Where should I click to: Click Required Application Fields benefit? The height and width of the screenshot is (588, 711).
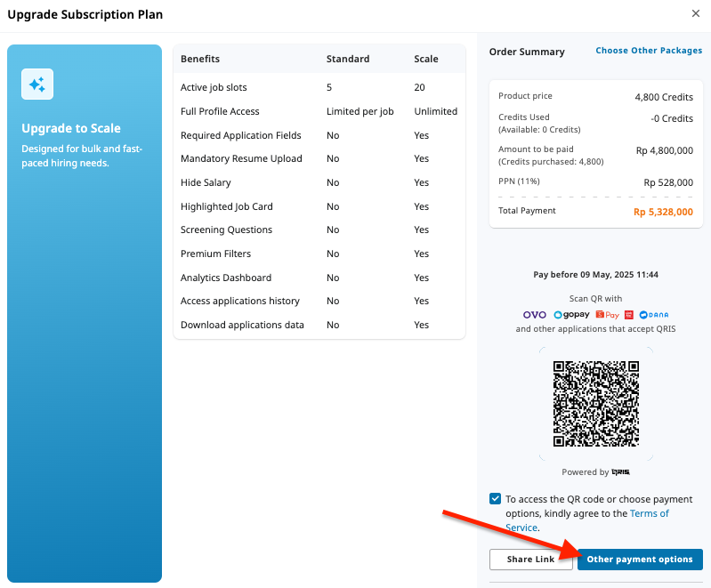(241, 135)
